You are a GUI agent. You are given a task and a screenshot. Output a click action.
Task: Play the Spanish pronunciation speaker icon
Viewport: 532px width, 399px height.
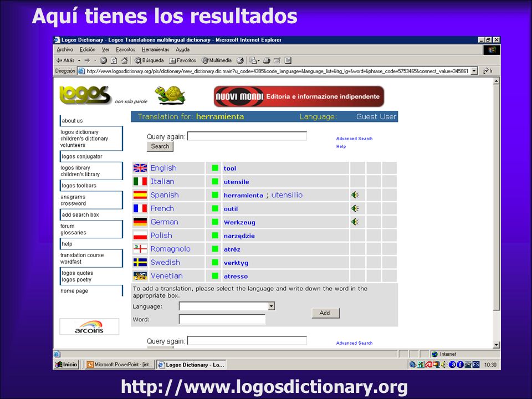tap(355, 195)
